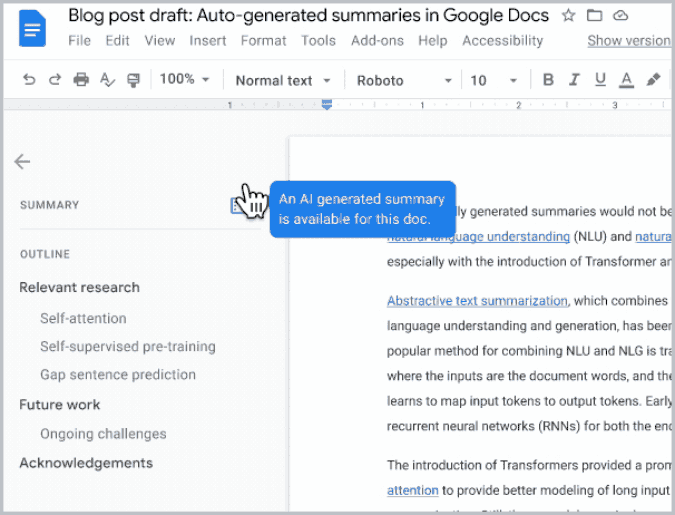Image resolution: width=675 pixels, height=515 pixels.
Task: Follow the attention hyperlink
Action: 413,490
